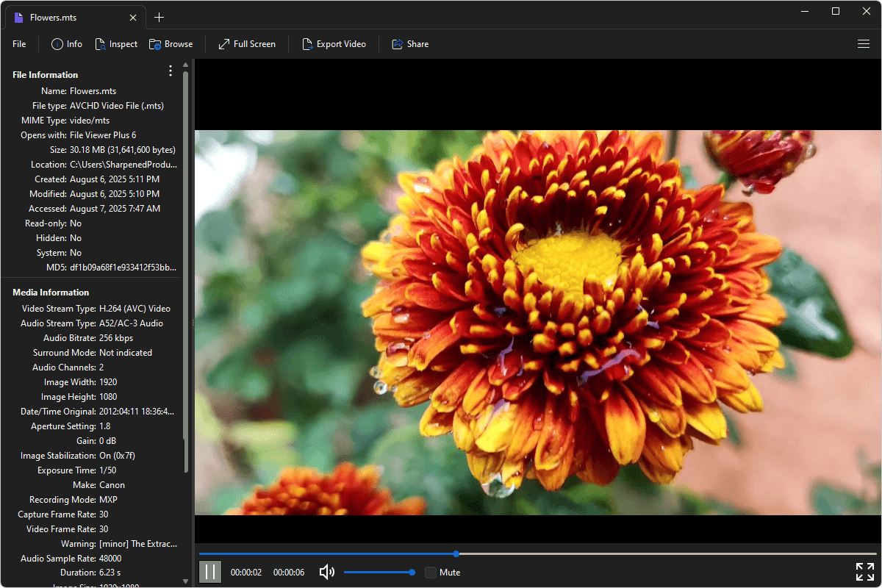Pause the video playback
Viewport: 882px width, 588px height.
[x=209, y=572]
